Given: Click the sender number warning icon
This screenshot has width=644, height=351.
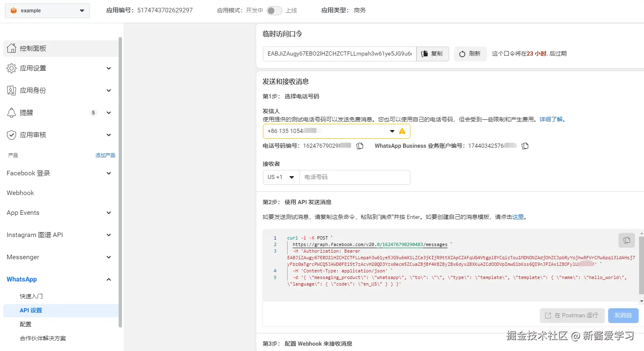Looking at the screenshot, I should [402, 131].
